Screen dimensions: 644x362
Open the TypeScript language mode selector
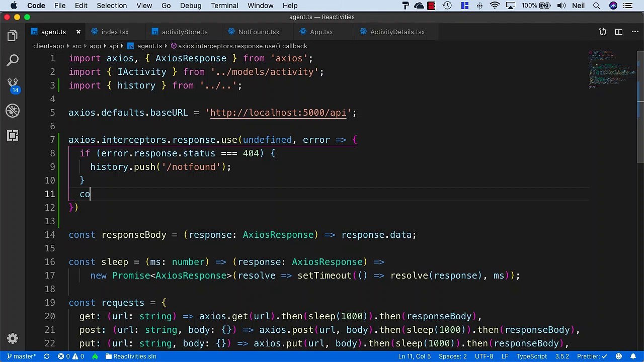(x=531, y=356)
